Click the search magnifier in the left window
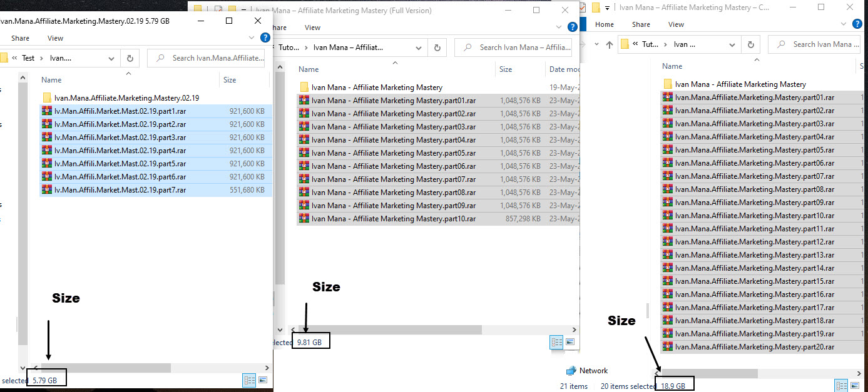 point(160,58)
